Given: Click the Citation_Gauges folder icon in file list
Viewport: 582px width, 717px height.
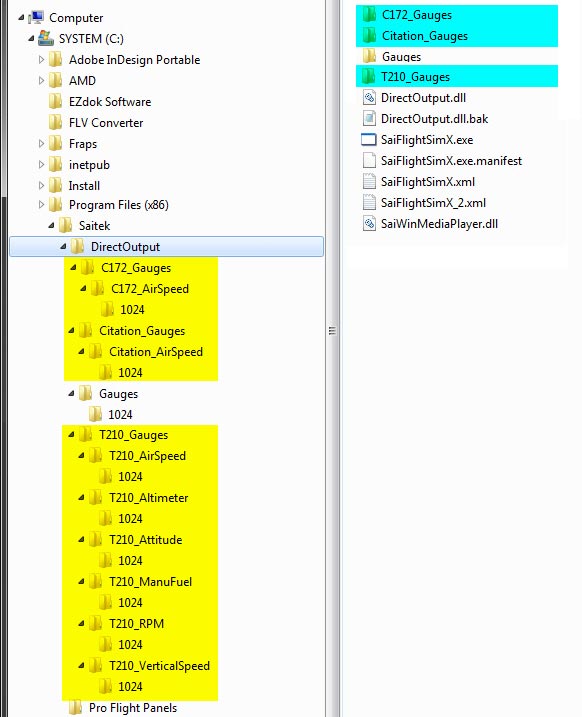Looking at the screenshot, I should tap(369, 36).
